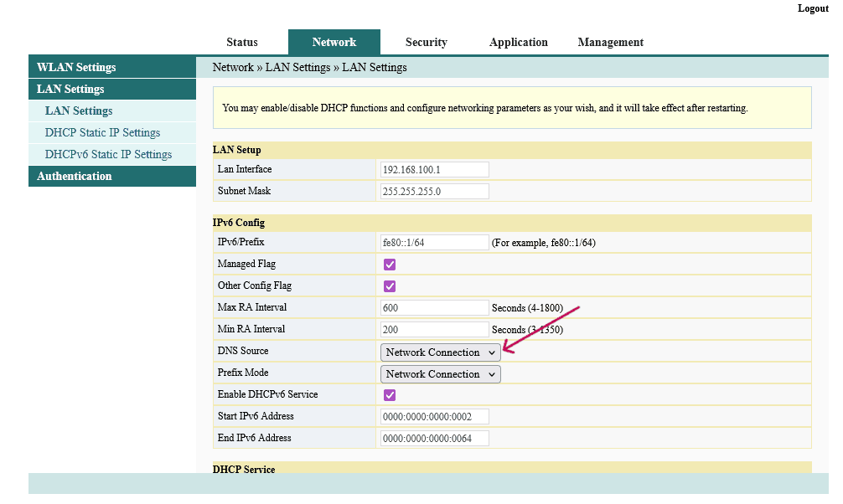Select the Subnet Mask input field
Screen dimensions: 843x504
433,191
